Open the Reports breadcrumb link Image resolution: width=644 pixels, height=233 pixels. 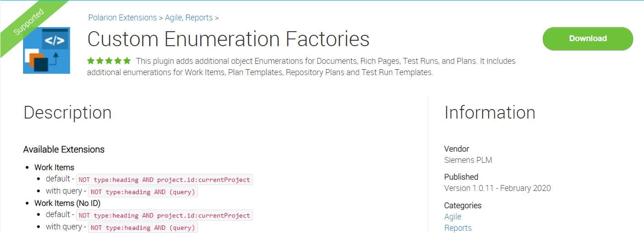(199, 18)
